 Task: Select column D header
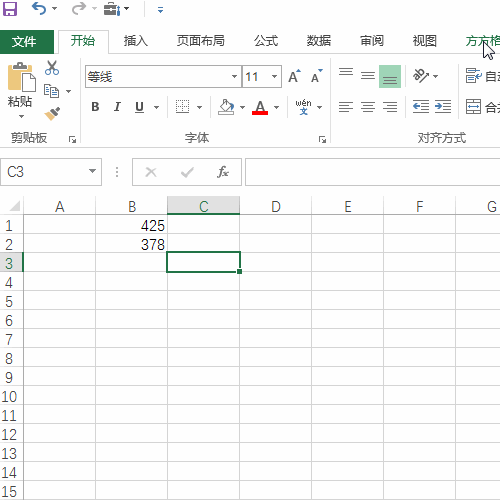coord(276,207)
